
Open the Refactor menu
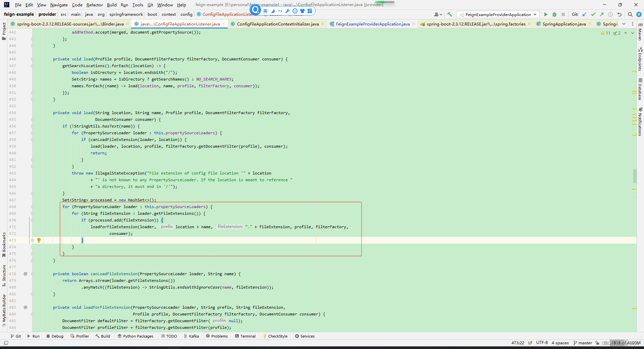(95, 5)
